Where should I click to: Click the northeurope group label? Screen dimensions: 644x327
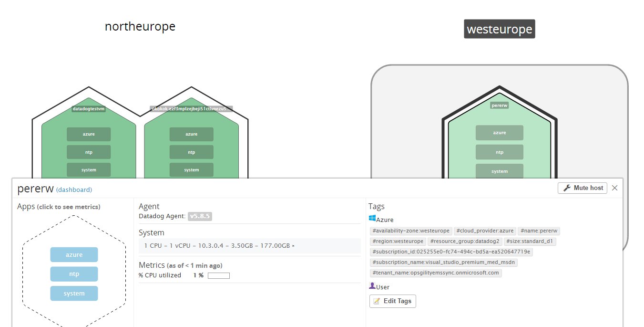point(140,27)
